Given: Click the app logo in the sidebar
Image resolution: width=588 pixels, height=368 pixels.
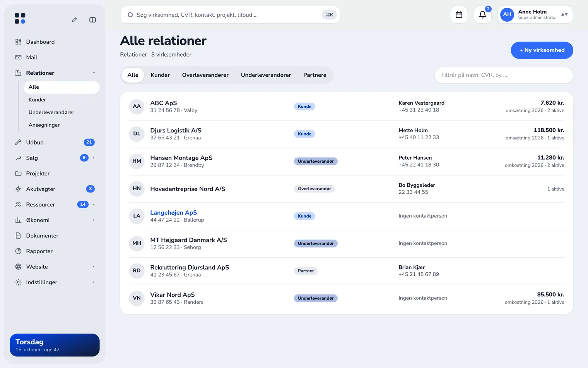Looking at the screenshot, I should [20, 19].
